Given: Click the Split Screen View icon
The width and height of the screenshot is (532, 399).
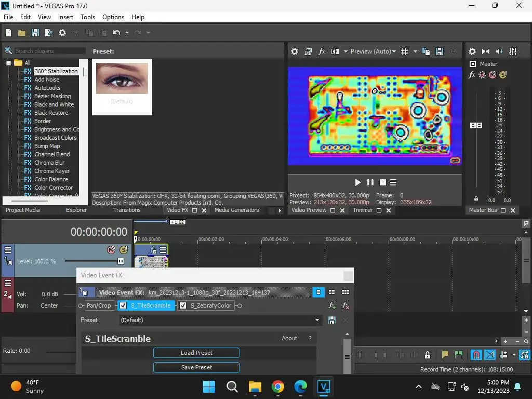Looking at the screenshot, I should (335, 51).
